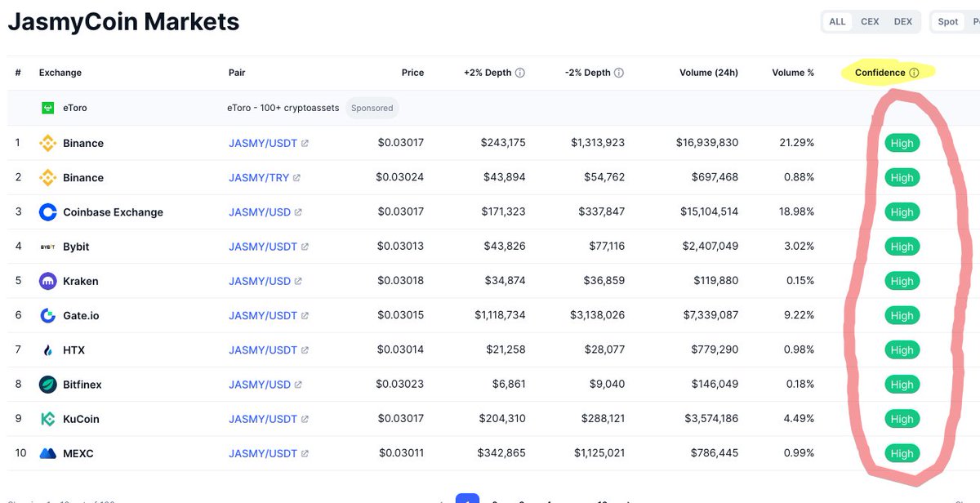Viewport: 980px width, 503px height.
Task: Click the $0.03023 price cell
Action: [x=400, y=385]
